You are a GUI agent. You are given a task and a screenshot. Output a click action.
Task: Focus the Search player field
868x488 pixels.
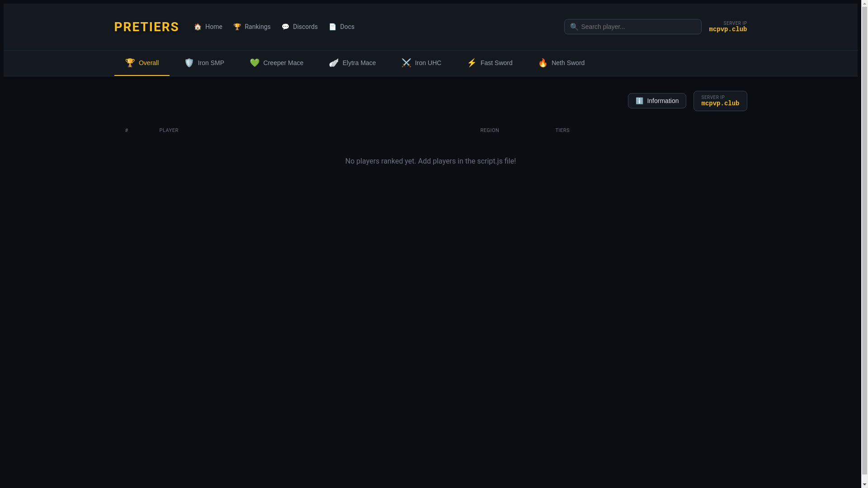[x=632, y=27]
